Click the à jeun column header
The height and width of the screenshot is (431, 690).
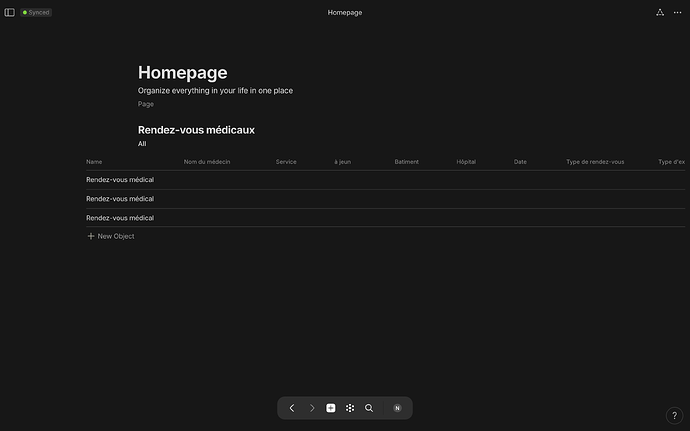pos(342,162)
